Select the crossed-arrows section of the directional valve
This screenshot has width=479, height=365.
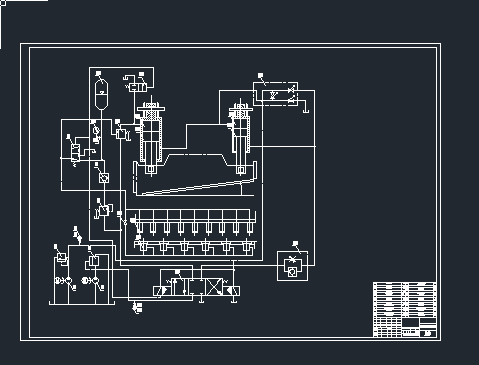214,287
